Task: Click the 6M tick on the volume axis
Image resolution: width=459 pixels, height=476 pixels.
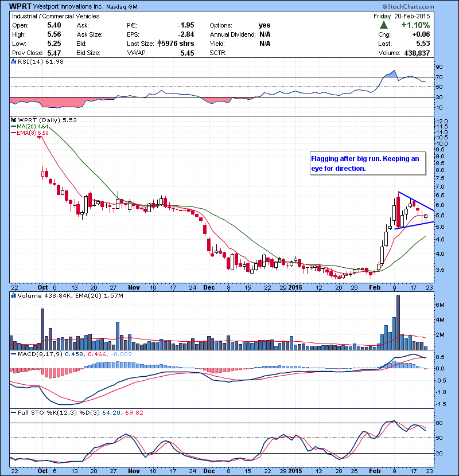Action: click(440, 305)
